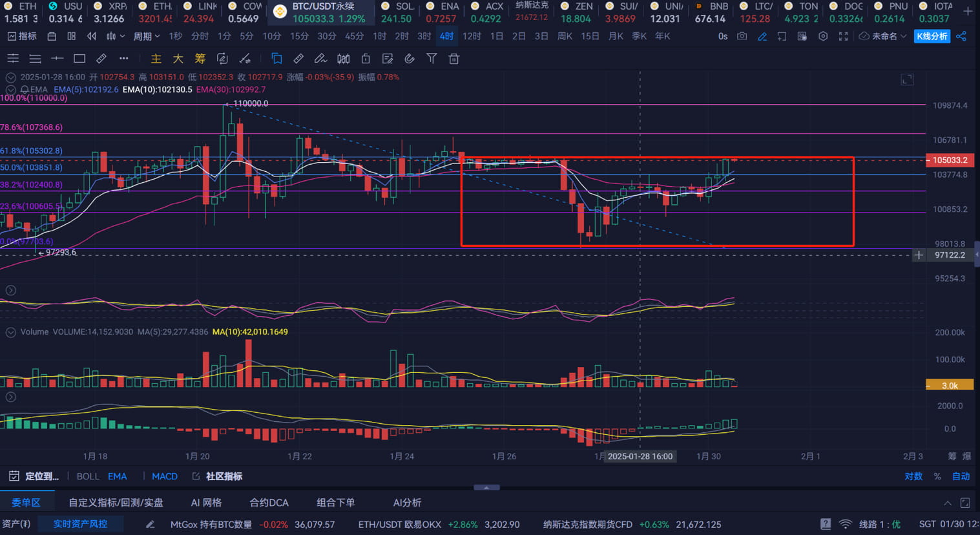Expand the 未命名 cloud layout dropdown
This screenshot has height=535, width=980.
882,36
